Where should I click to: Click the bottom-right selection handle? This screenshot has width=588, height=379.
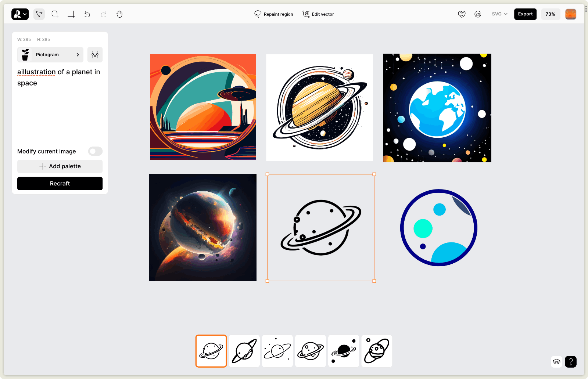click(x=374, y=281)
